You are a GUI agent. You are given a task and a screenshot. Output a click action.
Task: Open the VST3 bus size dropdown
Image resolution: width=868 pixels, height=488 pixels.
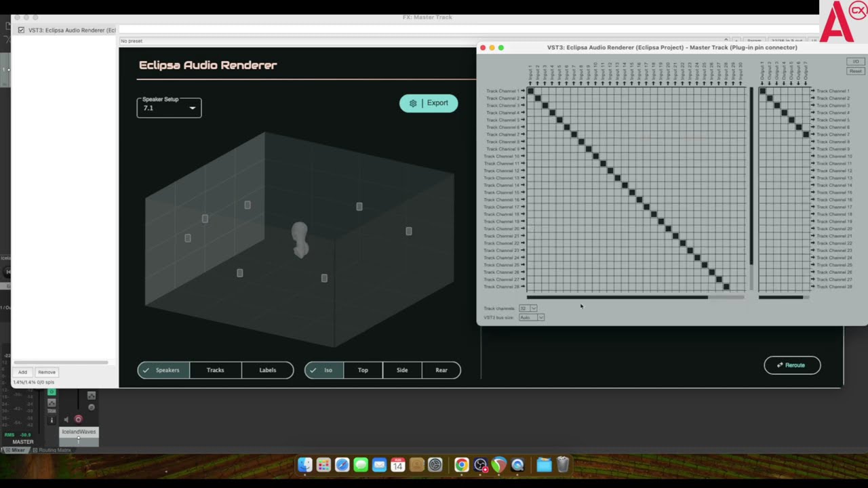click(532, 317)
